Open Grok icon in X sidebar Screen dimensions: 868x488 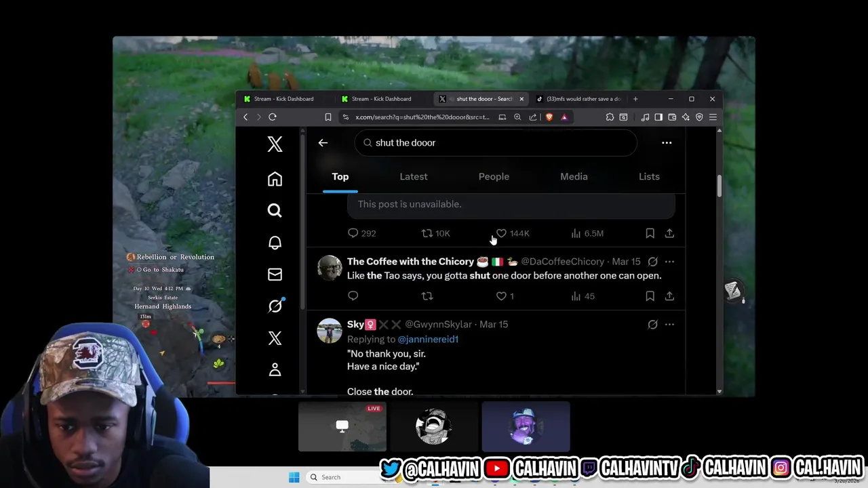point(275,306)
